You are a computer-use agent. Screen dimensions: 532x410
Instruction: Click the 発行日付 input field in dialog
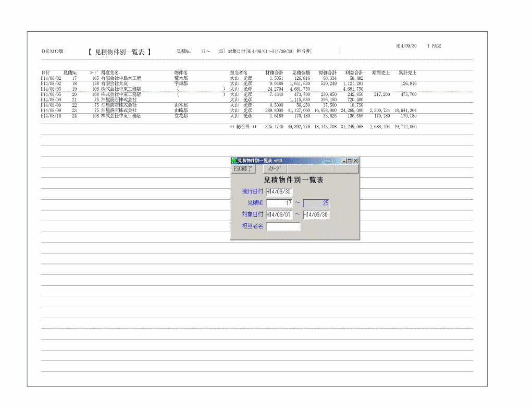click(279, 192)
